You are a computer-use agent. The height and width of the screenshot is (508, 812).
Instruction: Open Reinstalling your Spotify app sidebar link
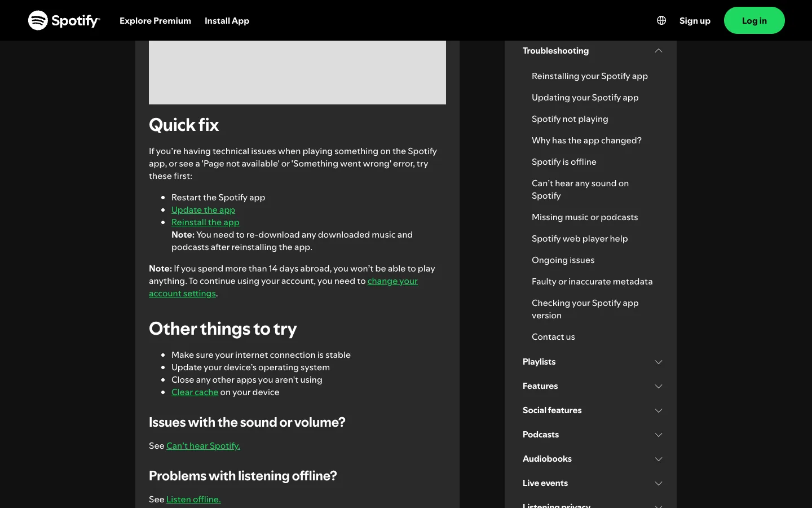point(589,76)
